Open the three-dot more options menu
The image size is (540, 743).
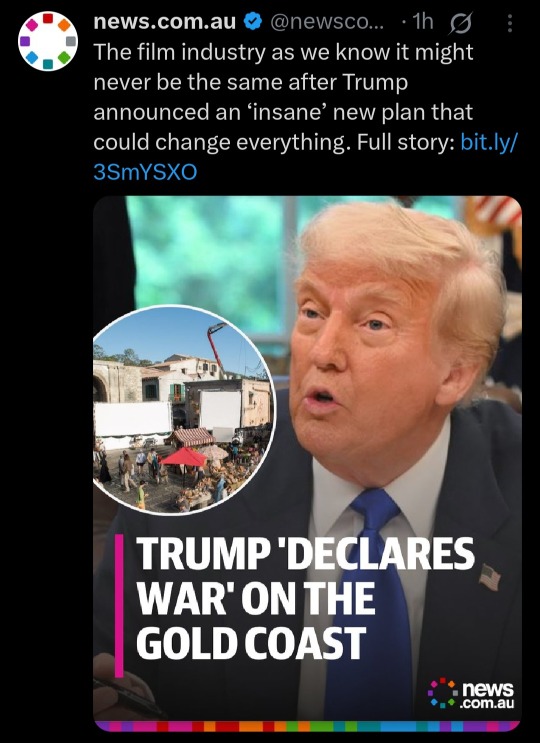[510, 23]
